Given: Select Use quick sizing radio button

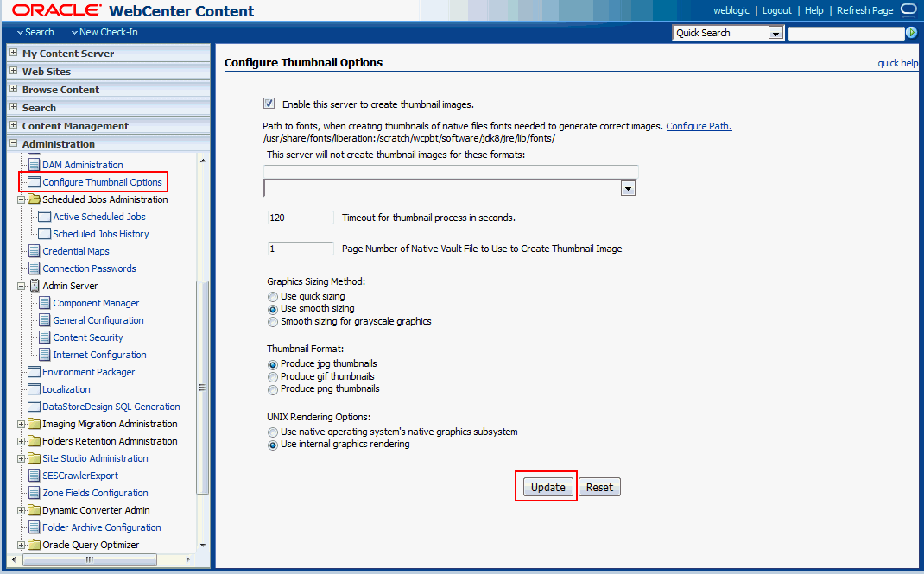Looking at the screenshot, I should click(272, 297).
